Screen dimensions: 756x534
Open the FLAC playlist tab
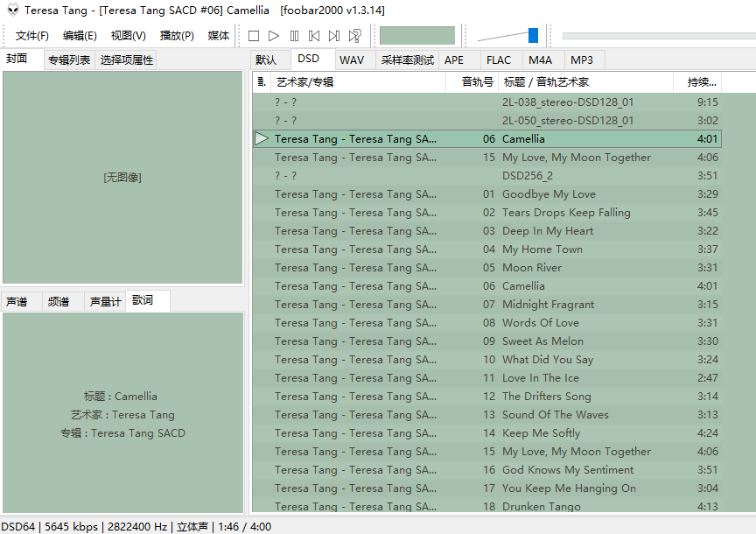point(502,60)
